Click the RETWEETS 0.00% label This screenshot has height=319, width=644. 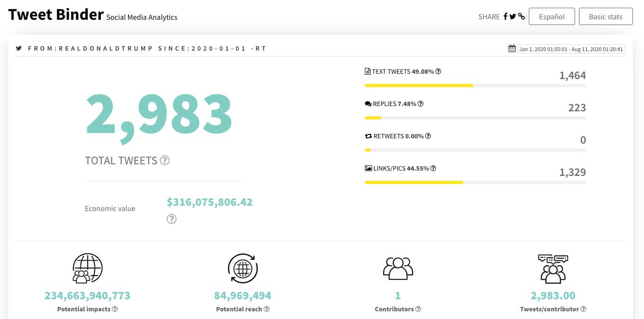(399, 136)
